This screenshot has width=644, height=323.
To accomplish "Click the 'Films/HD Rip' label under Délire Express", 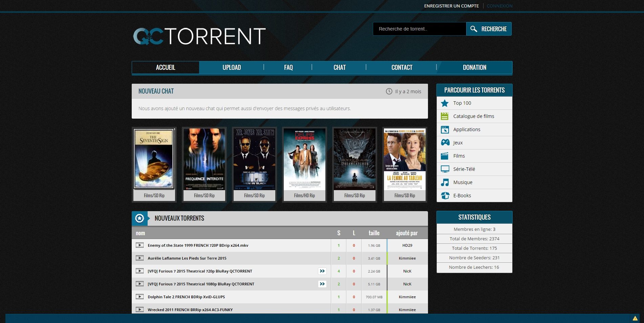I will pyautogui.click(x=304, y=196).
